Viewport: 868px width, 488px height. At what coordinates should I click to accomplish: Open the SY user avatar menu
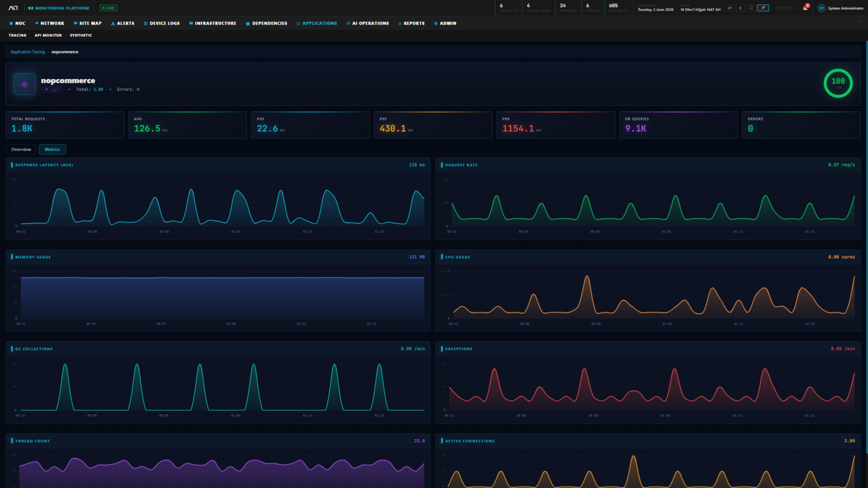821,8
